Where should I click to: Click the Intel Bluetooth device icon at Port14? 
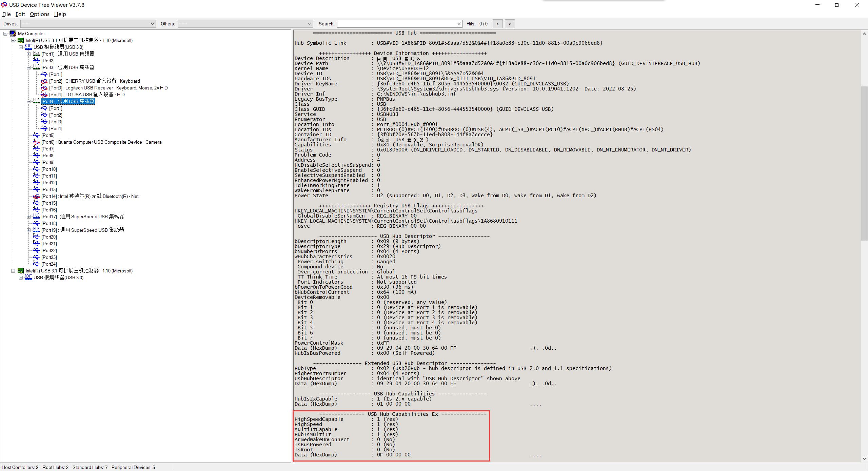pyautogui.click(x=36, y=196)
